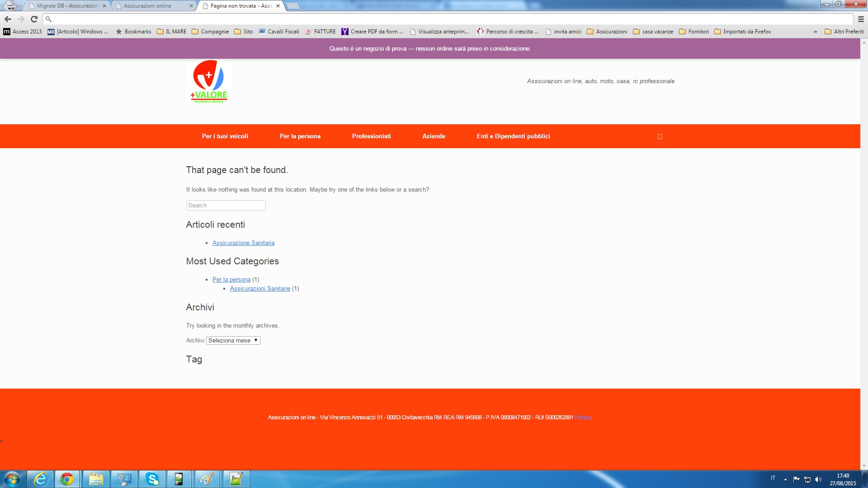
Task: Open the Assicurazioni bookmark folder
Action: (x=607, y=32)
